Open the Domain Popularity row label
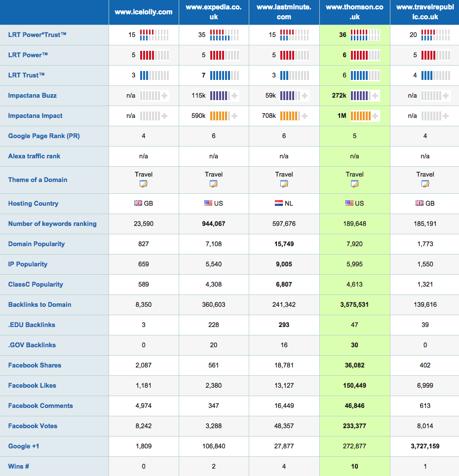Image resolution: width=459 pixels, height=476 pixels. (x=36, y=244)
